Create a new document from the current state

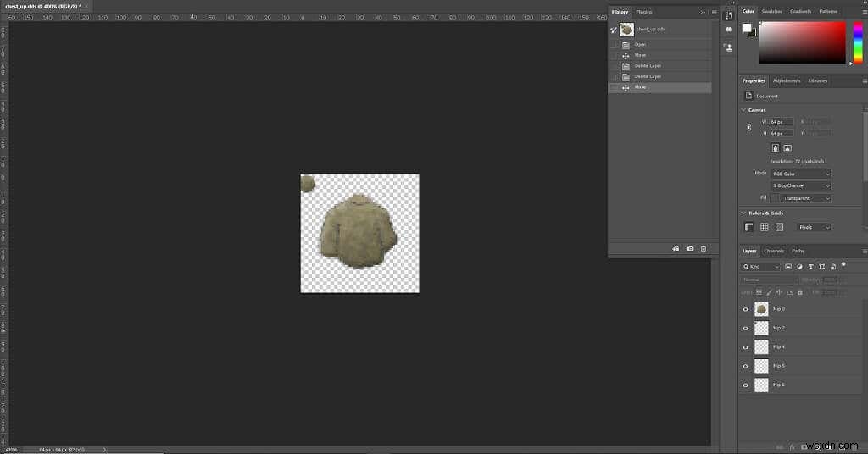click(x=676, y=249)
